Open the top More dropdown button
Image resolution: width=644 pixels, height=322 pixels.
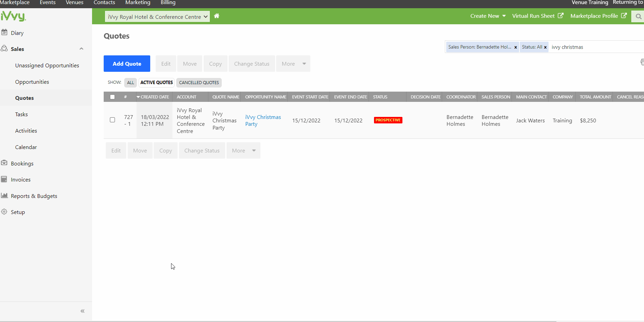click(x=293, y=64)
